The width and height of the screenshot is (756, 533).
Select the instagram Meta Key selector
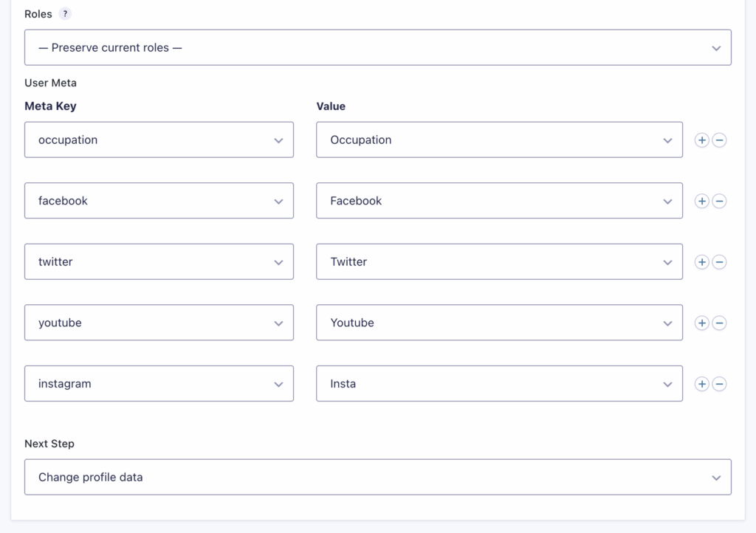coord(159,383)
